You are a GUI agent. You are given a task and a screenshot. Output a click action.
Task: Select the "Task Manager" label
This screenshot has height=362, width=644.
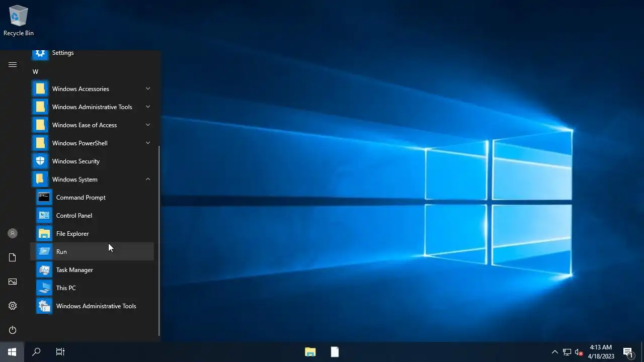(74, 270)
